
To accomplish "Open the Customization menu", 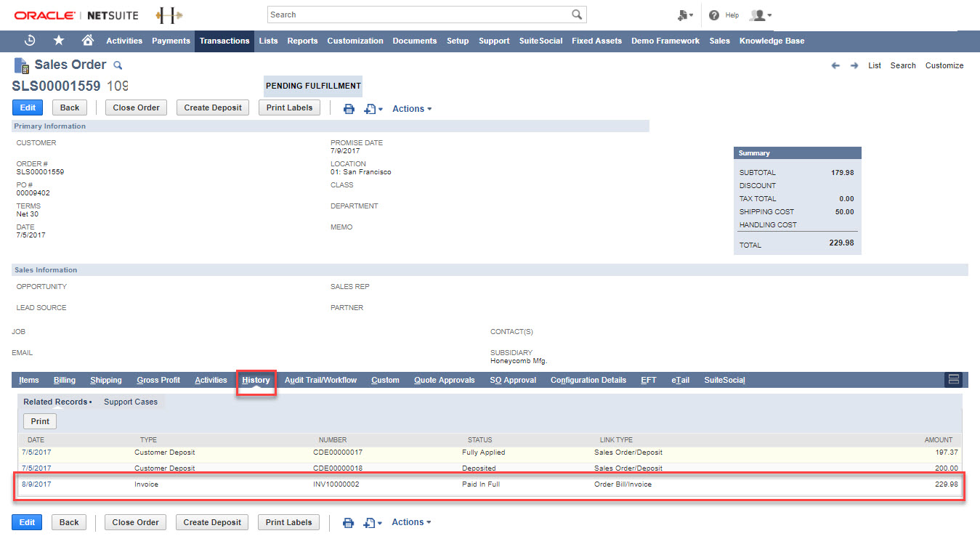I will [355, 41].
